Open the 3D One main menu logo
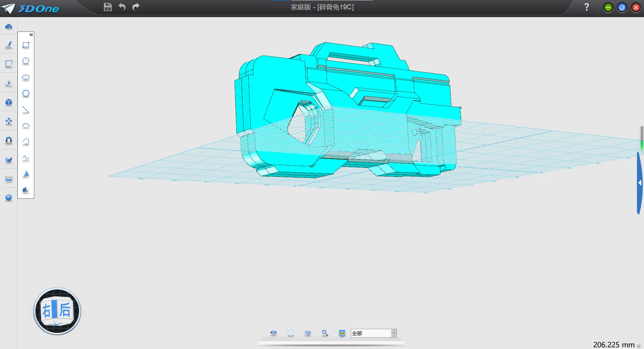The height and width of the screenshot is (349, 644). pos(30,8)
